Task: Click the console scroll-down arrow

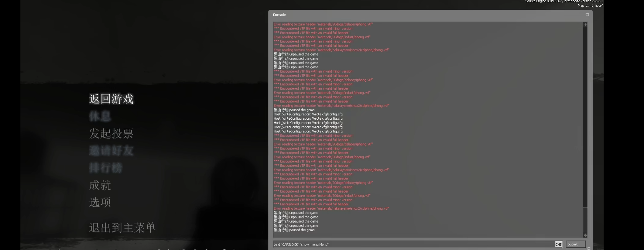Action: tap(585, 235)
